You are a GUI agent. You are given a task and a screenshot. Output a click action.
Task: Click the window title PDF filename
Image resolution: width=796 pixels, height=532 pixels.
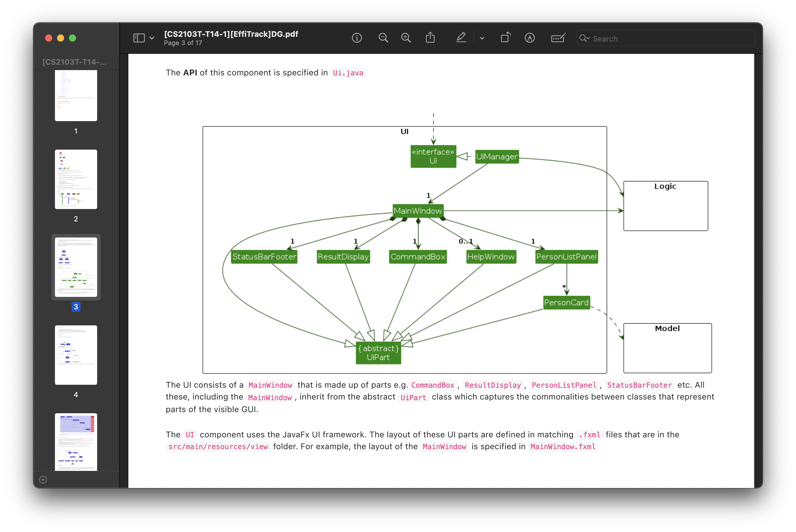[x=231, y=34]
